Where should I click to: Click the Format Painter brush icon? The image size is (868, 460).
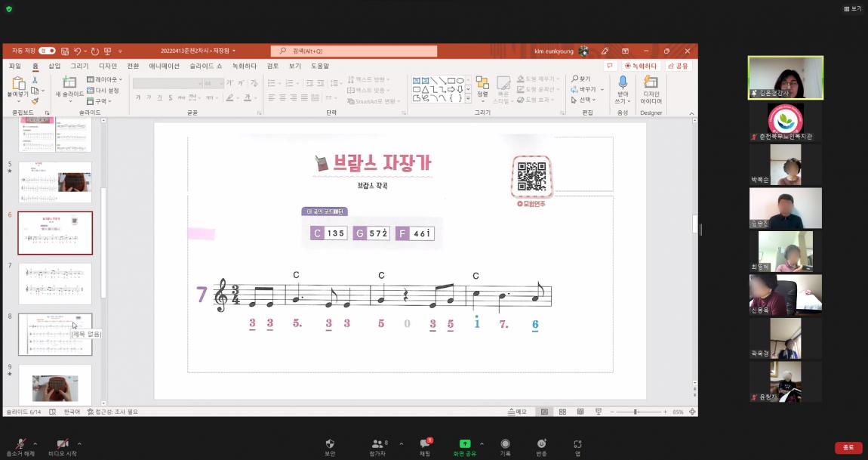pyautogui.click(x=35, y=101)
